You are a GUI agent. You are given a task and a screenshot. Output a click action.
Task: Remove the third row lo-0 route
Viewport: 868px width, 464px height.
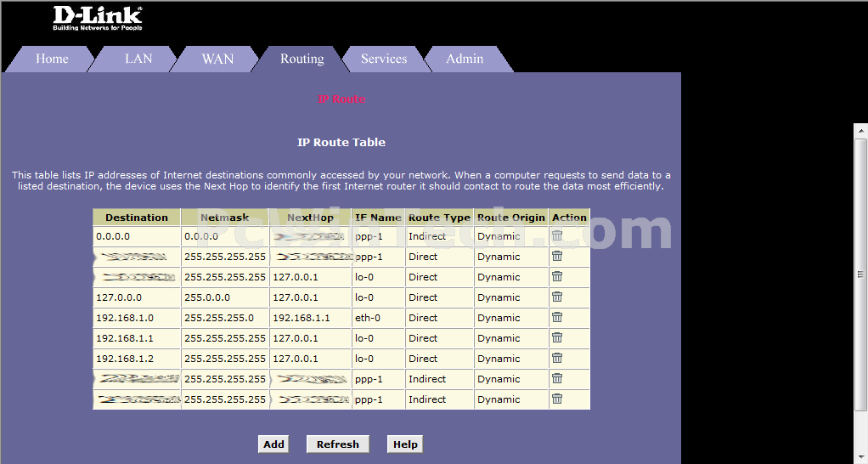(557, 276)
